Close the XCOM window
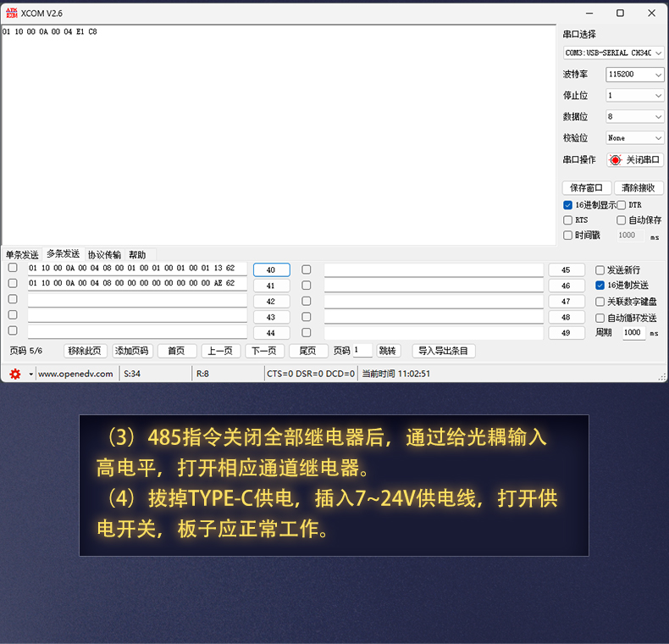 [651, 13]
